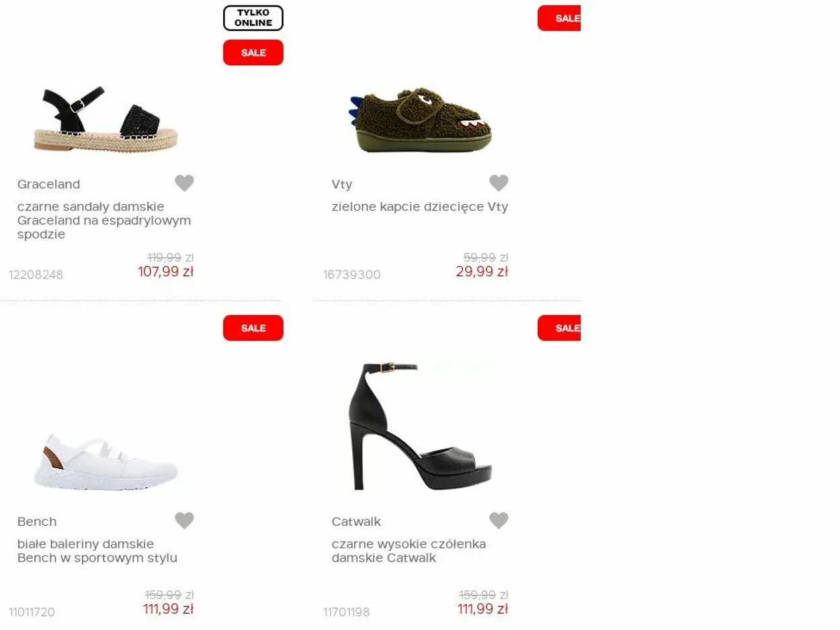Screen dimensions: 840x630
Task: Click SALE badge above Graceland sandals
Action: click(253, 52)
